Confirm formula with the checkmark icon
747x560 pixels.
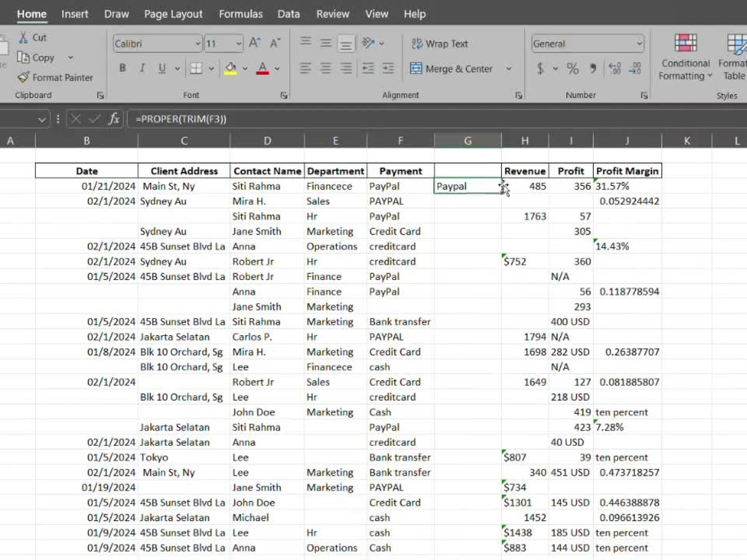point(94,119)
